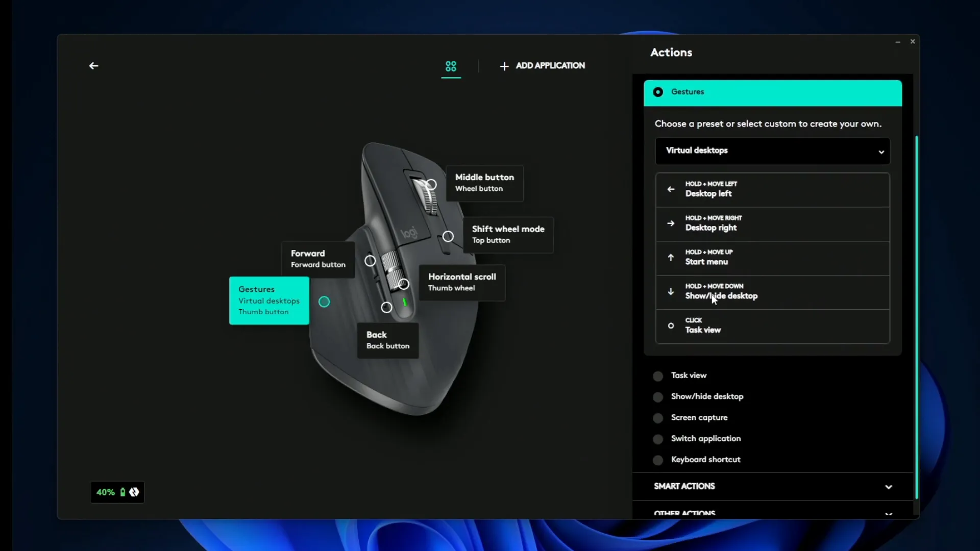Image resolution: width=980 pixels, height=551 pixels.
Task: Open the all applications grid icon
Action: (451, 66)
